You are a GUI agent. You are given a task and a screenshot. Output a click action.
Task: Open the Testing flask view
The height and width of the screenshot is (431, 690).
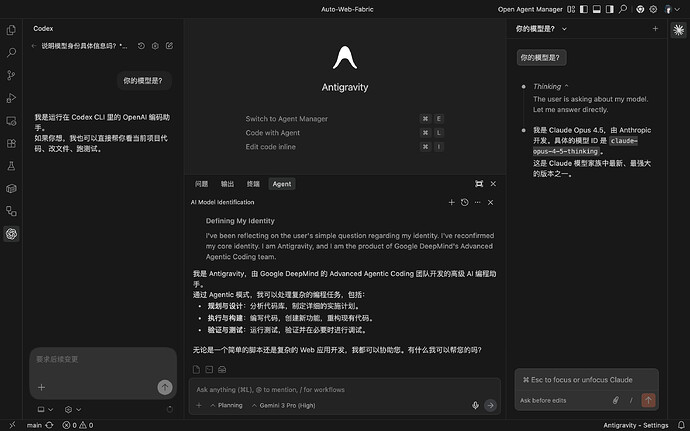pyautogui.click(x=11, y=166)
